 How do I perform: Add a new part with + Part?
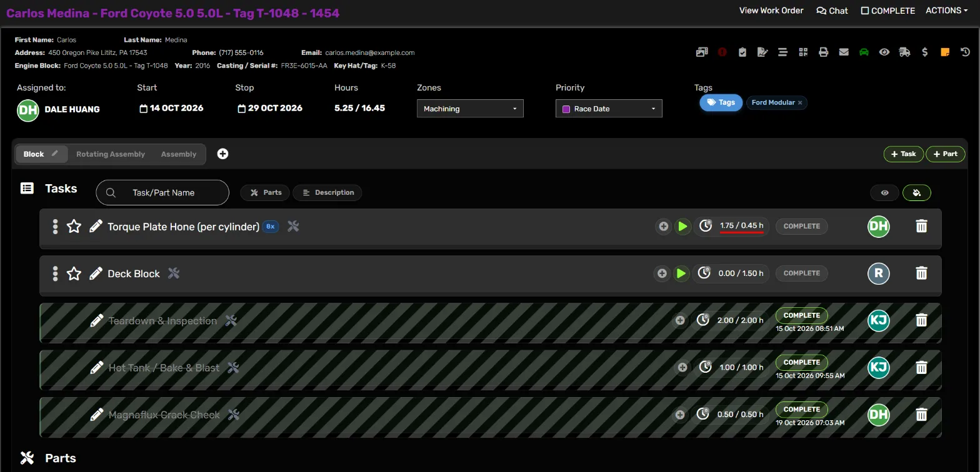pyautogui.click(x=945, y=154)
